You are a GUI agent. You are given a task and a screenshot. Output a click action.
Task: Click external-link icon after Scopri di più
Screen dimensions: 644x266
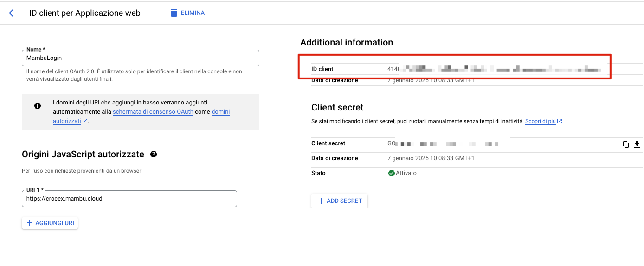tap(560, 121)
